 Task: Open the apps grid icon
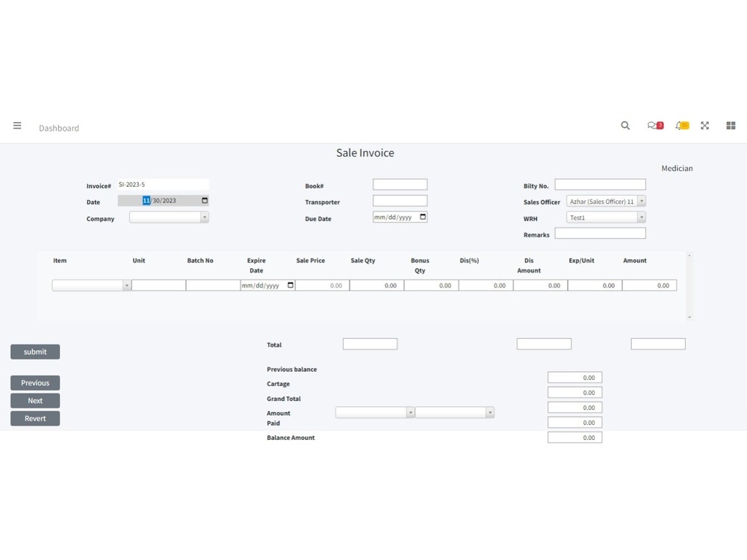point(731,125)
